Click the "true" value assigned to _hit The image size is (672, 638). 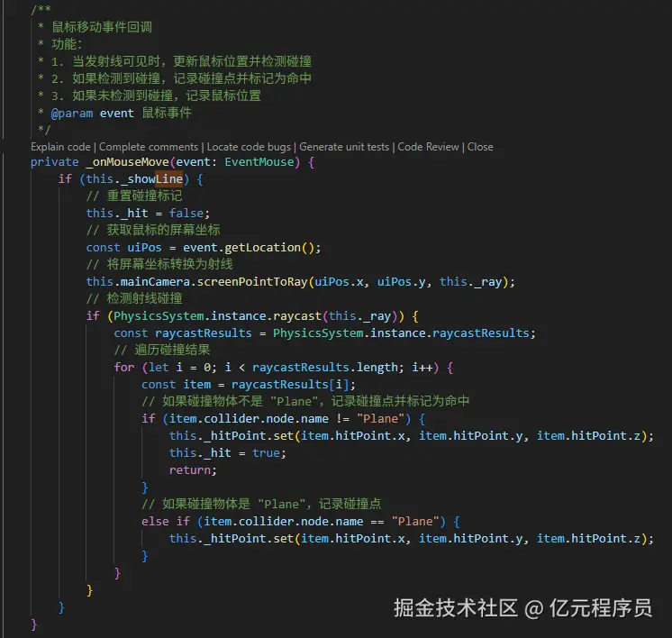[x=266, y=452]
